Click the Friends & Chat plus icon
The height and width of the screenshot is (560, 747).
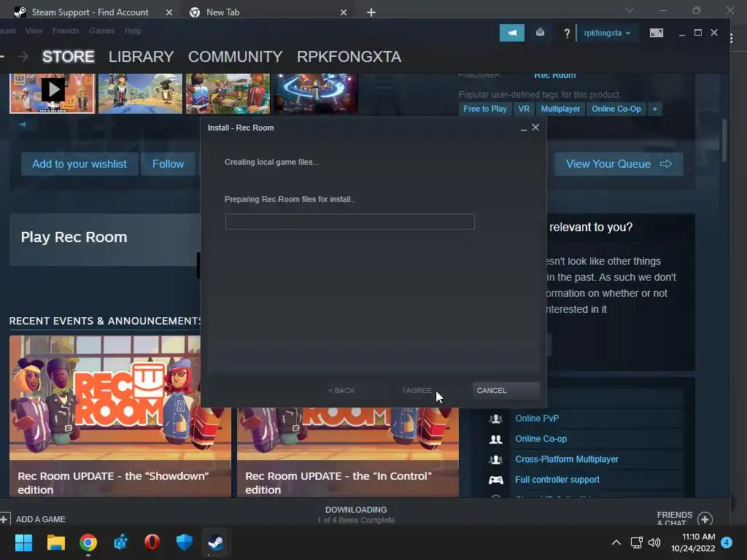(705, 519)
